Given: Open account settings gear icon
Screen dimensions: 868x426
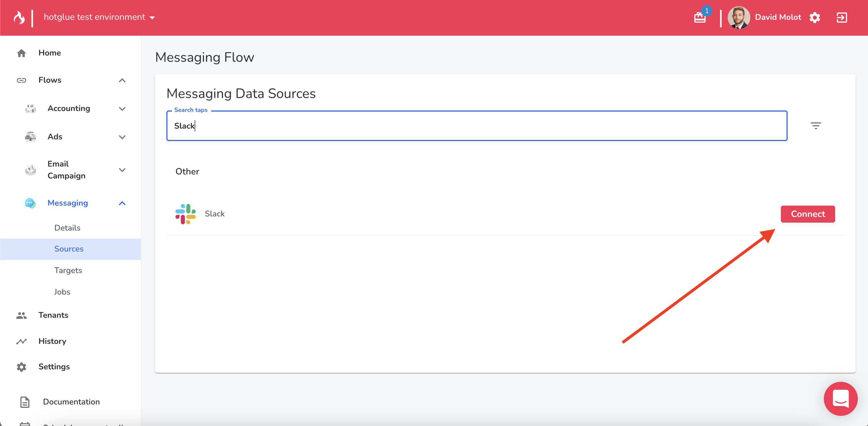Looking at the screenshot, I should point(815,18).
